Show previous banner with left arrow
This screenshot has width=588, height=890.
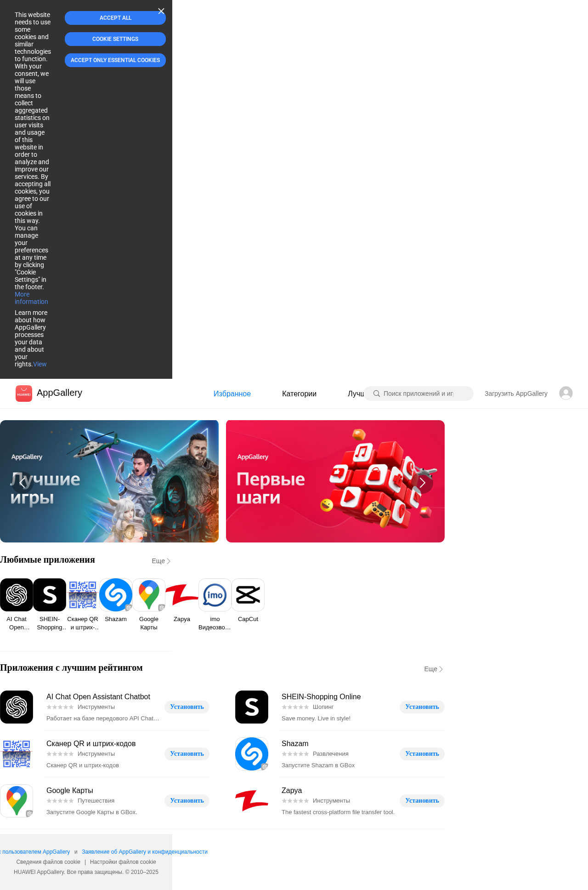23,483
